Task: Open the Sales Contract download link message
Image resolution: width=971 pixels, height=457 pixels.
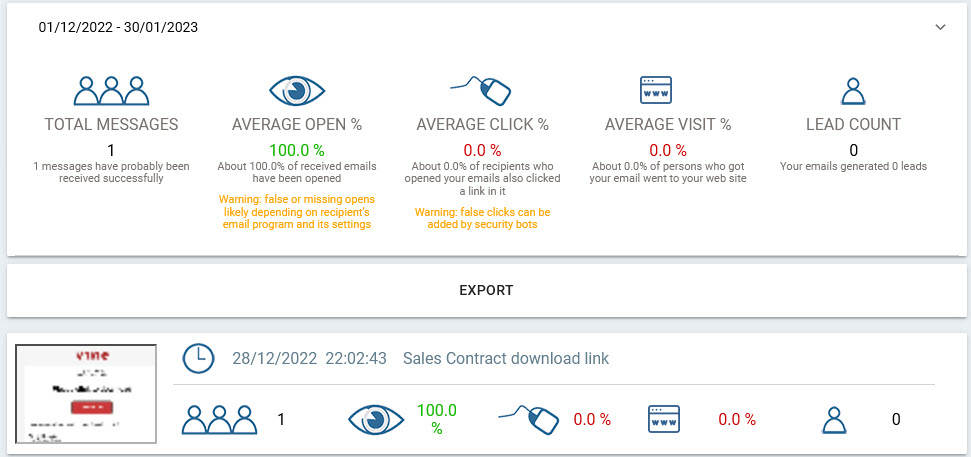Action: click(x=505, y=359)
